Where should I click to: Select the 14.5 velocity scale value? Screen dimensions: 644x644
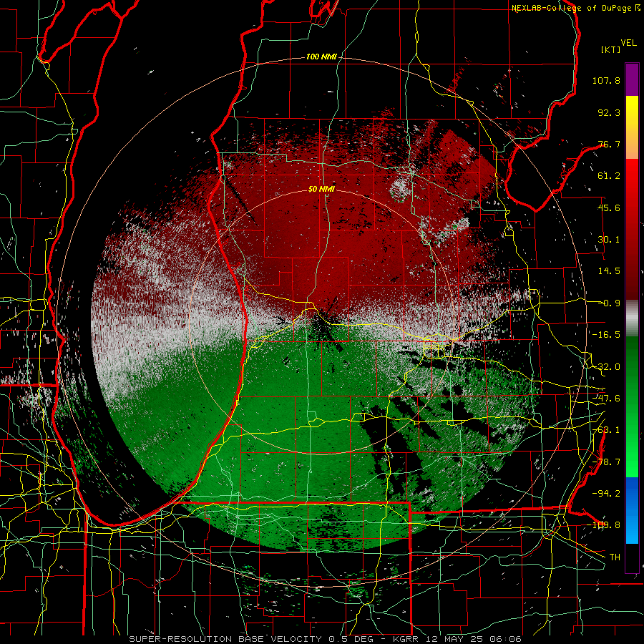(x=609, y=271)
